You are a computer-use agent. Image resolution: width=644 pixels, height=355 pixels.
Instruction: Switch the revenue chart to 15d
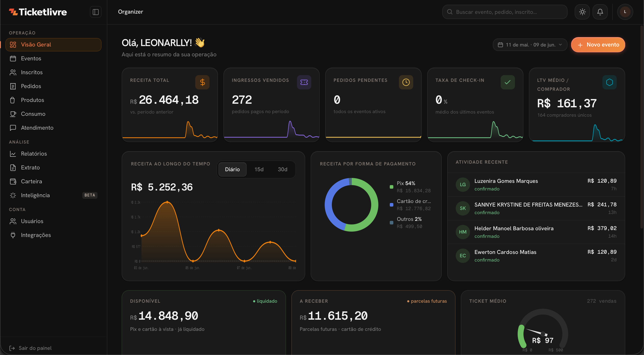click(x=259, y=169)
